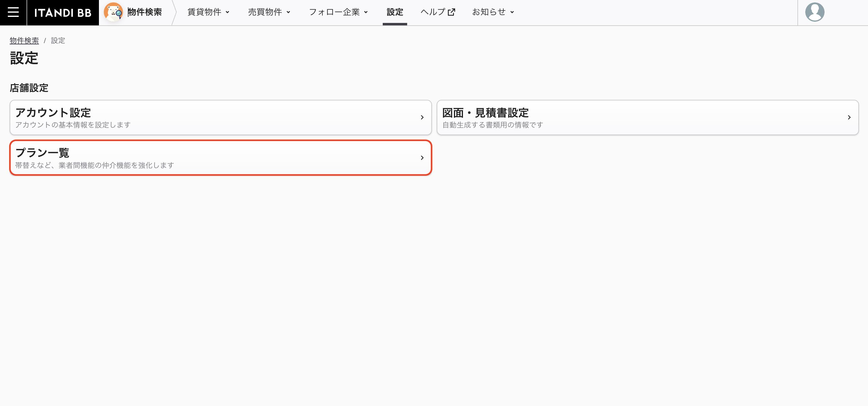Expand the 賃貸物件 dropdown menu
The width and height of the screenshot is (868, 406).
(209, 12)
